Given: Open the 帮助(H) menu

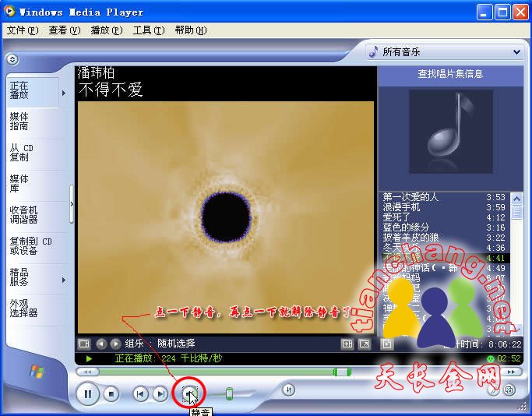Looking at the screenshot, I should 191,30.
